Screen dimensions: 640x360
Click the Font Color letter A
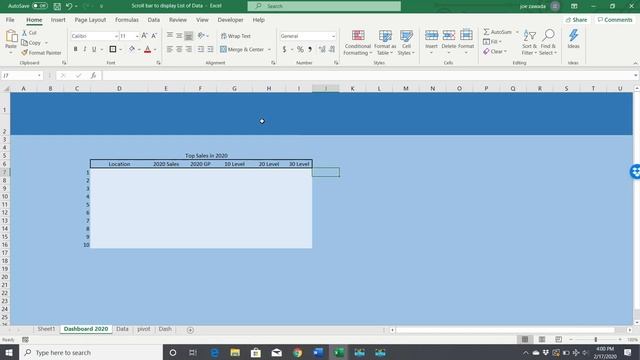pyautogui.click(x=148, y=49)
